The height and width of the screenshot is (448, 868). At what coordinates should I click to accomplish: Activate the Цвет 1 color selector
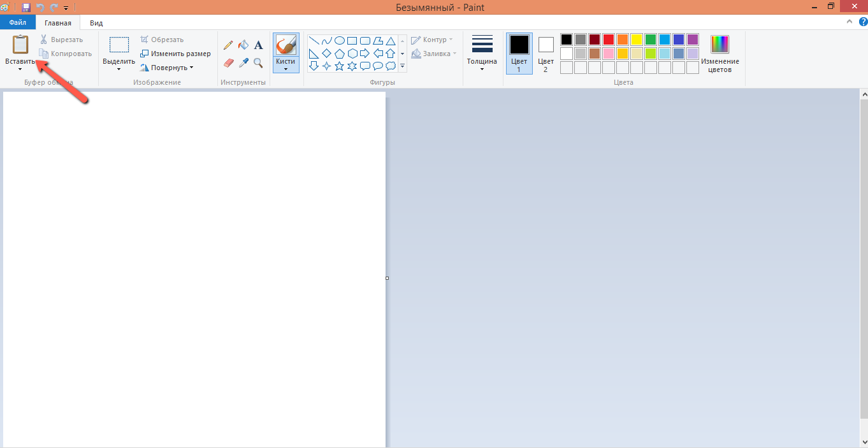(519, 54)
